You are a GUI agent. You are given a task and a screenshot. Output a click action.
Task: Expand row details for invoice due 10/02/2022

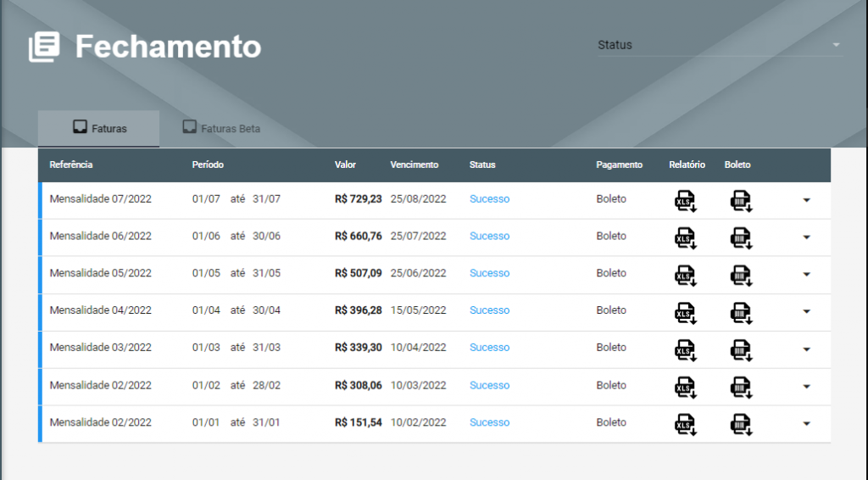(806, 423)
